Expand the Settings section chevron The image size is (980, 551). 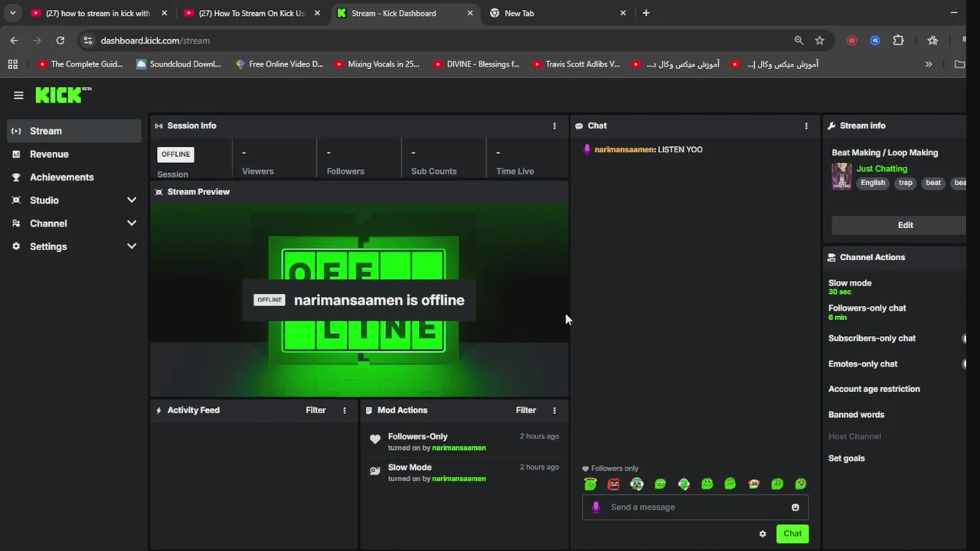pos(131,246)
